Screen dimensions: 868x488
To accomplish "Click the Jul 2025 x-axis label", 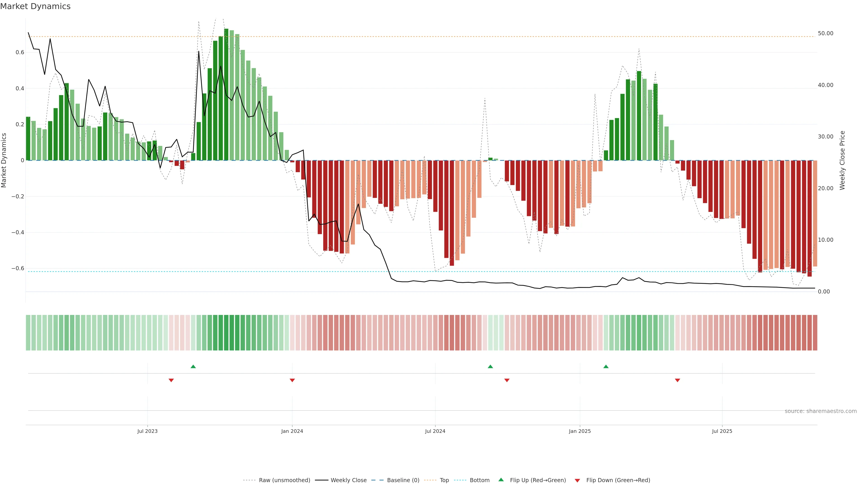I will [722, 431].
